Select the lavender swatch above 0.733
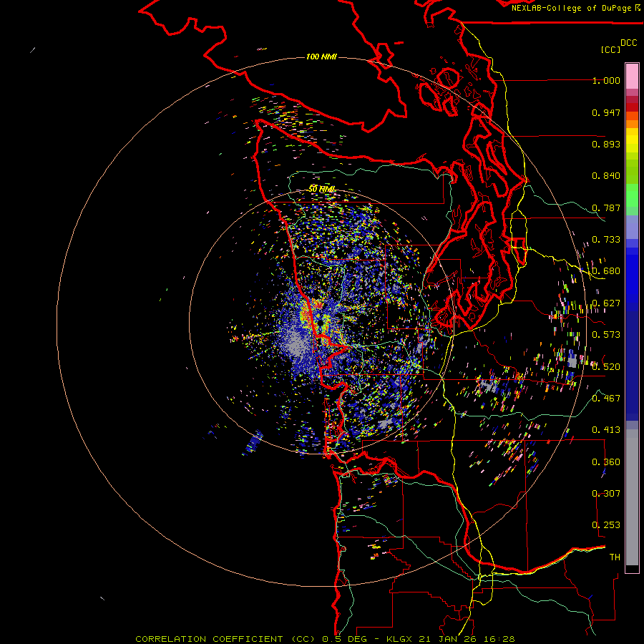This screenshot has height=644, width=644. pyautogui.click(x=632, y=227)
